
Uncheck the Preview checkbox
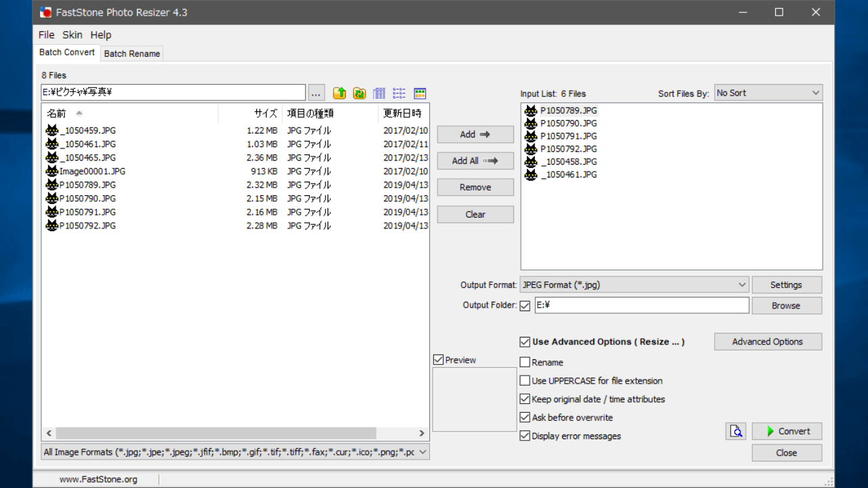coord(438,360)
